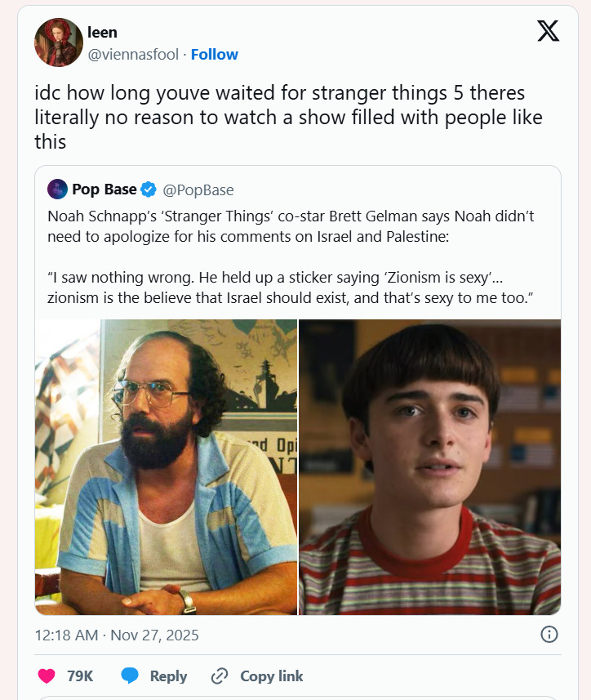Click the "Pop Base" account name
Image resolution: width=591 pixels, height=700 pixels.
tap(104, 189)
